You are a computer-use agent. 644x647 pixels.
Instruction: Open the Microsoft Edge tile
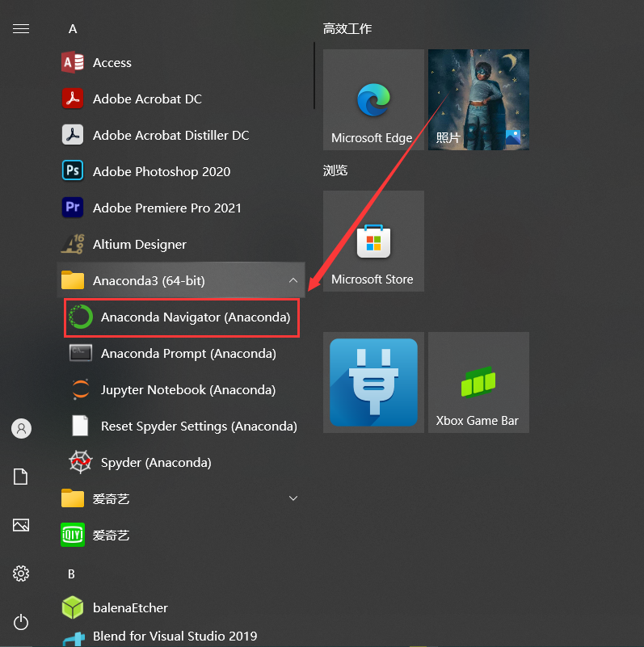373,100
